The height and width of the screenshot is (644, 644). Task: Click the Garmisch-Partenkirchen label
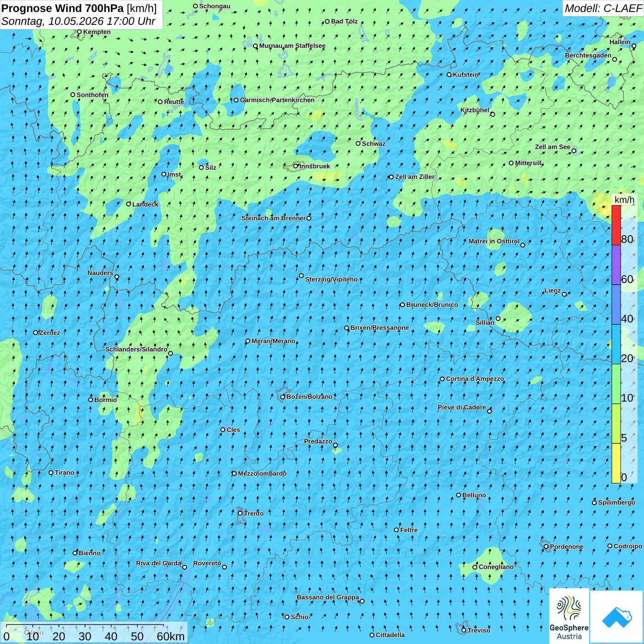point(277,100)
